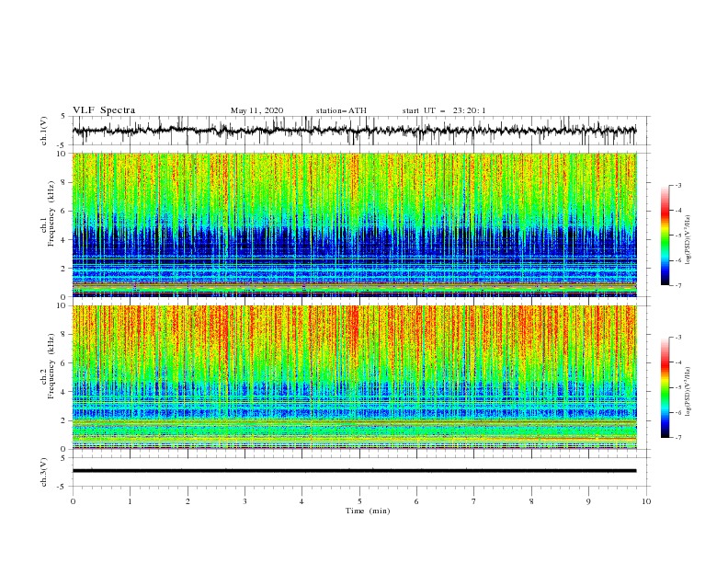Click the "Time (min)" axis label
Screen dimensions: 728x563
(x=368, y=511)
